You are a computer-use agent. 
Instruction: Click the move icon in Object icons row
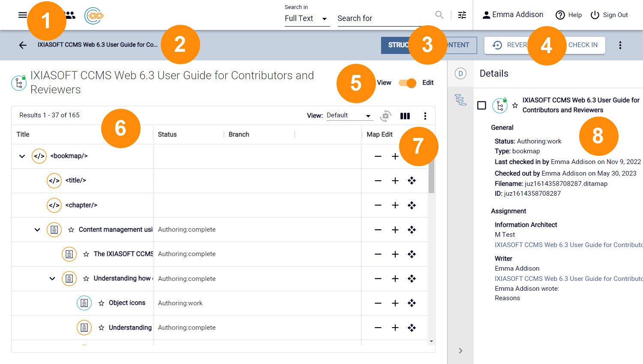click(412, 303)
